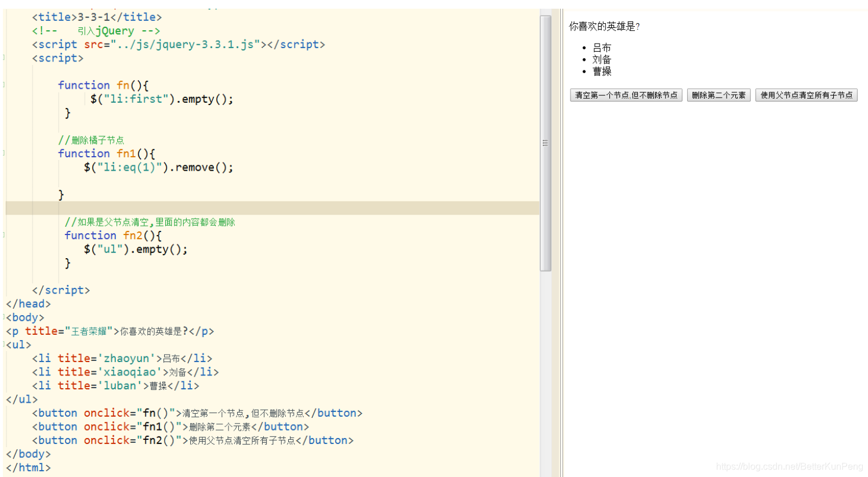Viewport: 868px width, 477px height.
Task: Select the '刘备' list item in preview
Action: coord(601,59)
